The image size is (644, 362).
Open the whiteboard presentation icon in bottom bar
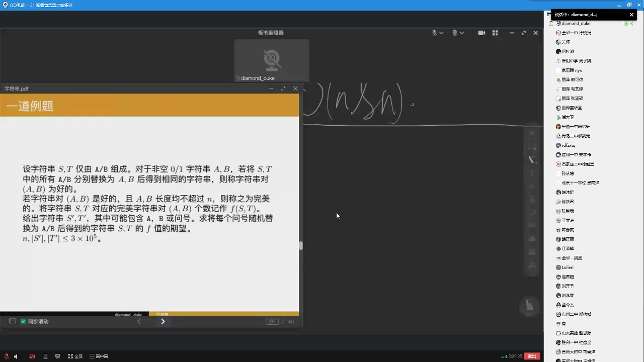pyautogui.click(x=58, y=356)
